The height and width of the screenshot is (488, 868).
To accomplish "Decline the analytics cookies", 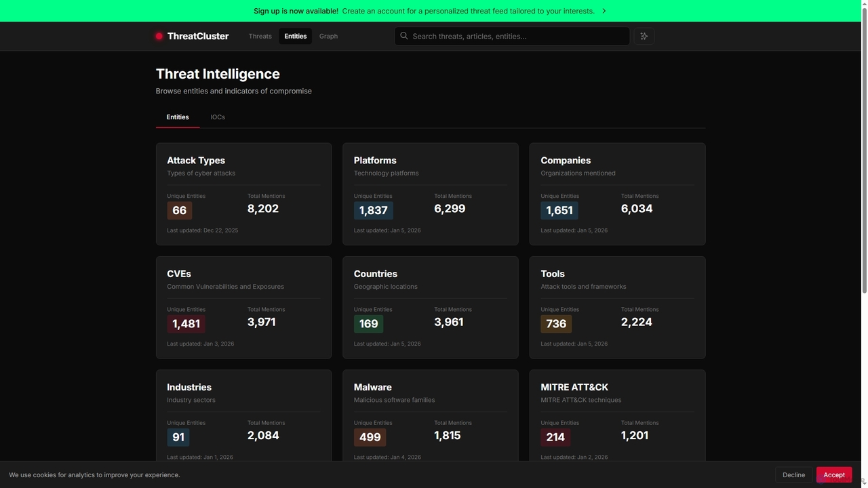I will [793, 475].
